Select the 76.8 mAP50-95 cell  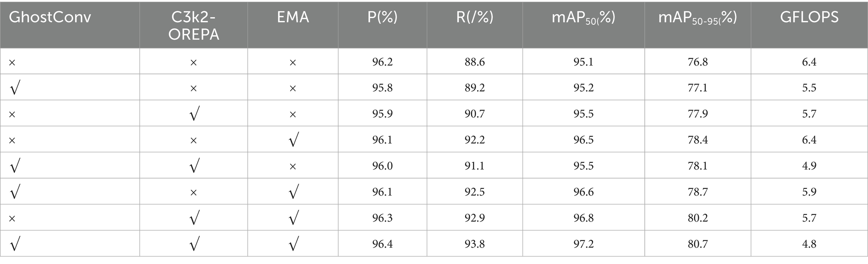coord(698,62)
